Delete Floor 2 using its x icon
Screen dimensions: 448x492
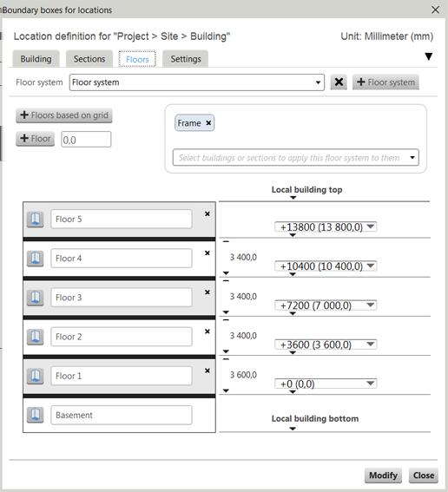[x=208, y=331]
